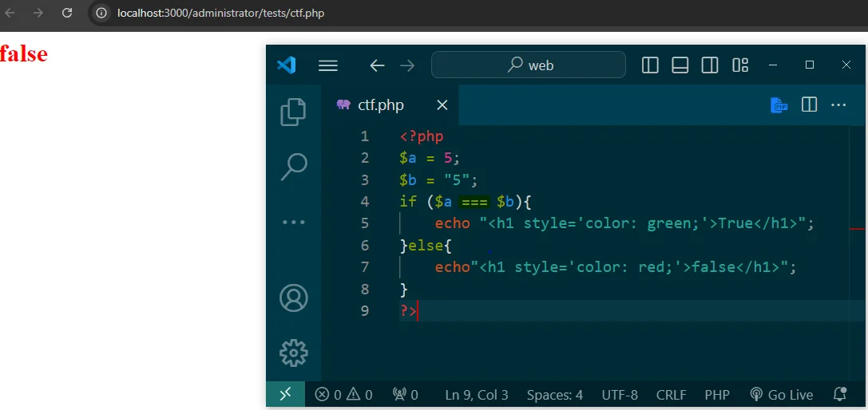868x410 pixels.
Task: Open the Customize Layout icon
Action: pyautogui.click(x=740, y=65)
